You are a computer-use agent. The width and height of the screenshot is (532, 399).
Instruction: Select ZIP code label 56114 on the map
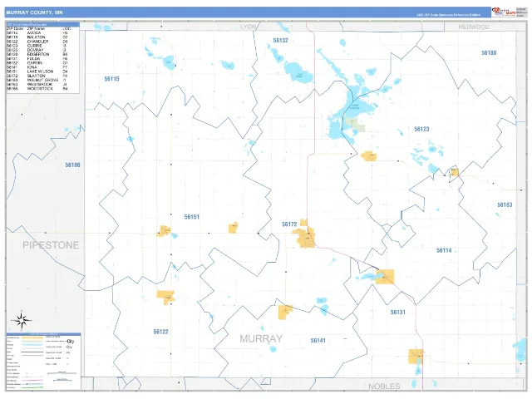[444, 250]
